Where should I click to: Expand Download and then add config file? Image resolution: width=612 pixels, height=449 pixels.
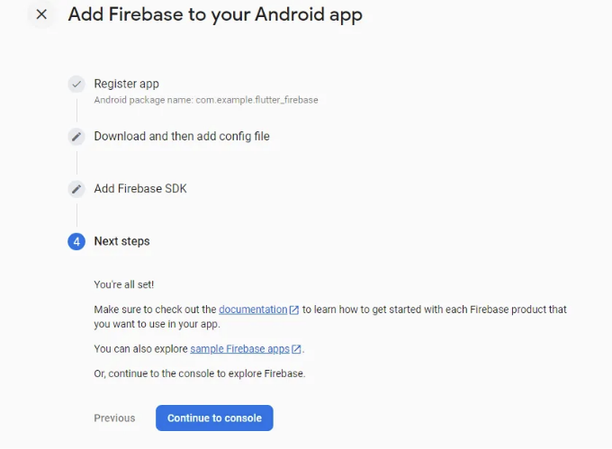(182, 136)
